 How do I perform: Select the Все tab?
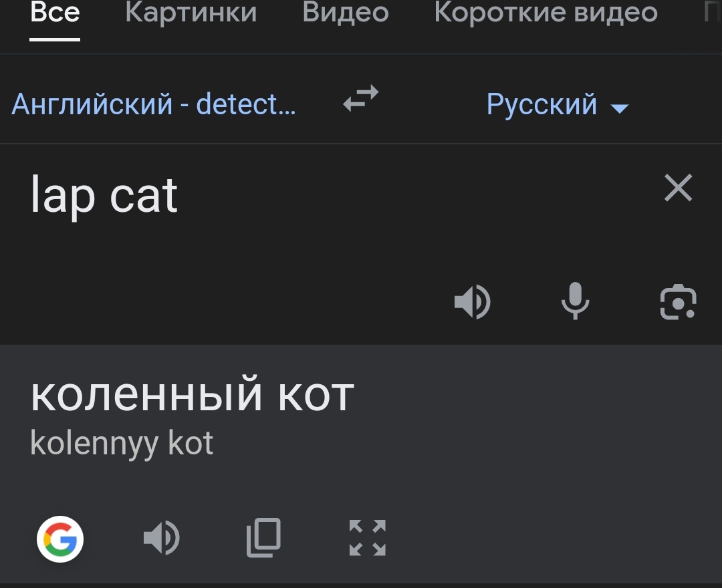click(55, 13)
